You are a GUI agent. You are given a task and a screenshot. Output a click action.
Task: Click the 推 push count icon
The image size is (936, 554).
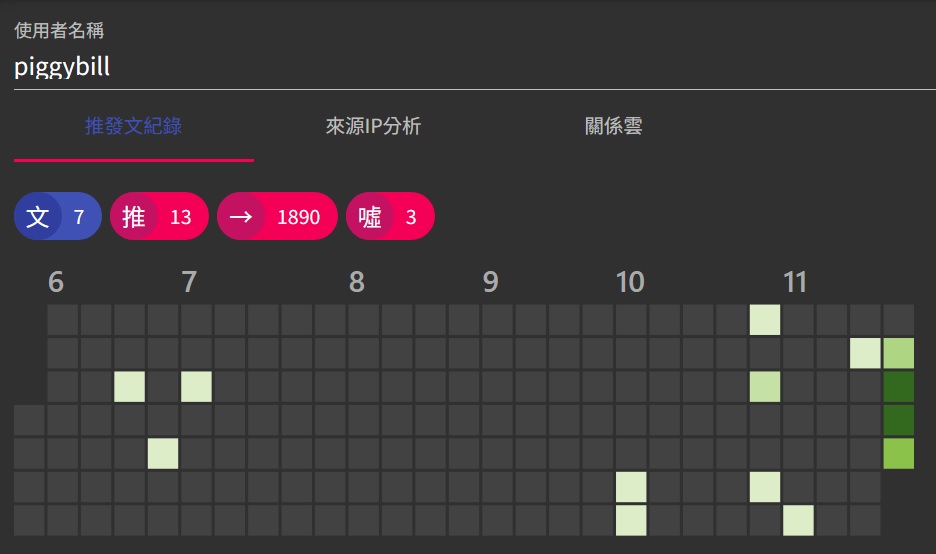134,217
